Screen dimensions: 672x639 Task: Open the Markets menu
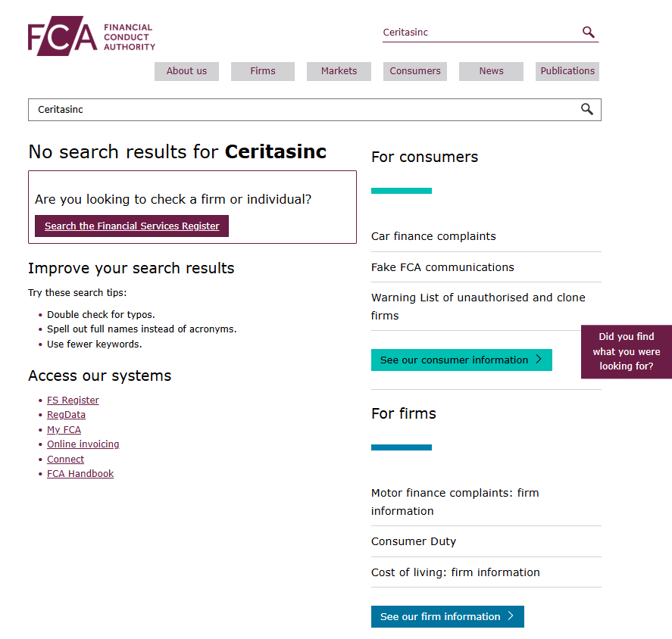coord(339,71)
